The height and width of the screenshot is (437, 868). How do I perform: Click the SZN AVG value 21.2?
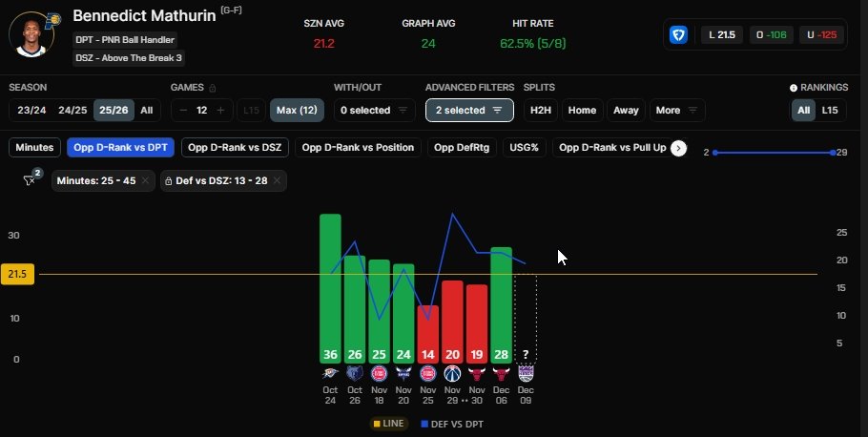click(x=324, y=43)
